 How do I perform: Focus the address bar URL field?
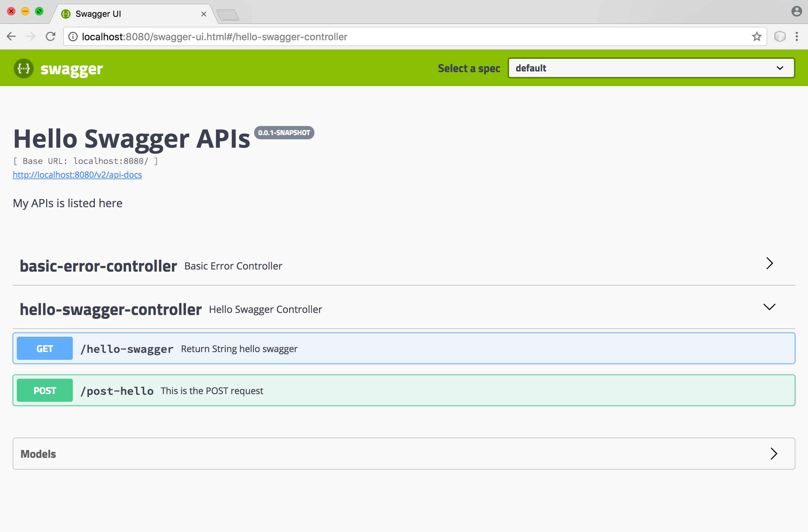click(415, 37)
